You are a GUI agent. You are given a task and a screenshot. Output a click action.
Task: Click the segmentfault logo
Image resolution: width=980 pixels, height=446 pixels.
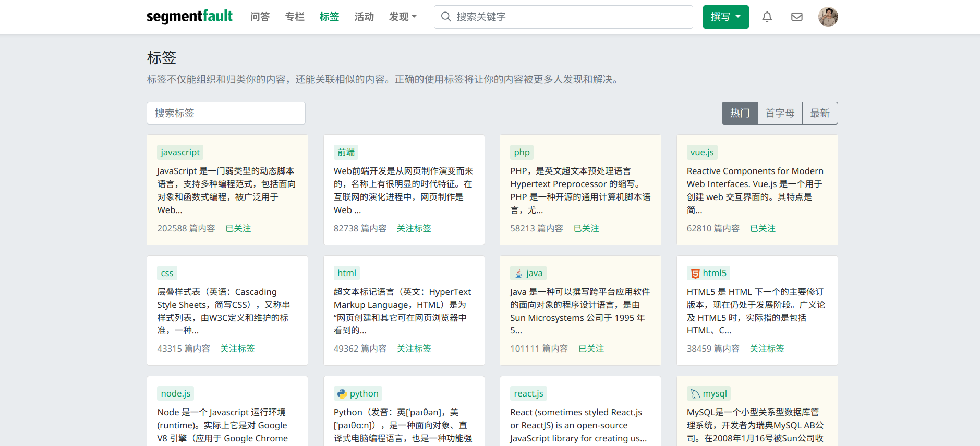189,16
